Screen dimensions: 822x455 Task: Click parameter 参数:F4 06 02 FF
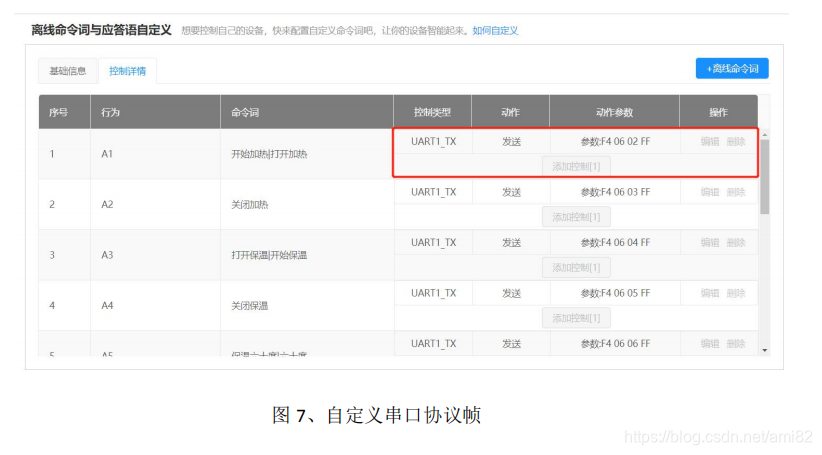coord(615,141)
